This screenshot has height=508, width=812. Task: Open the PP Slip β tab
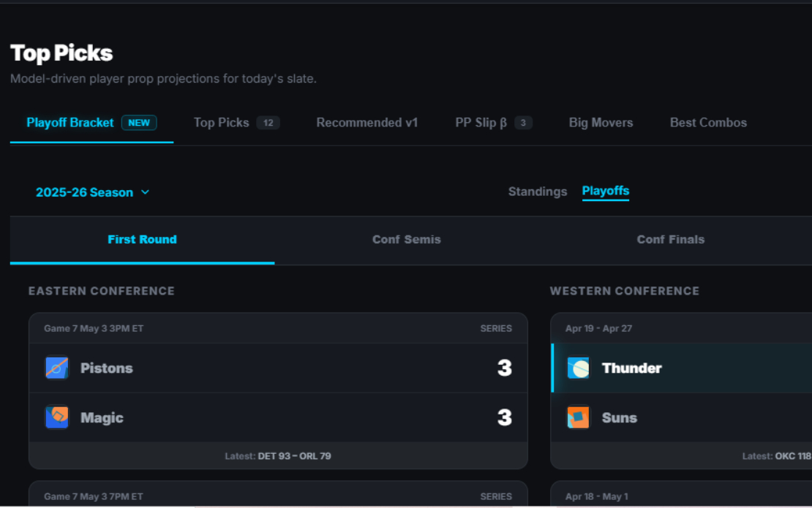[494, 123]
